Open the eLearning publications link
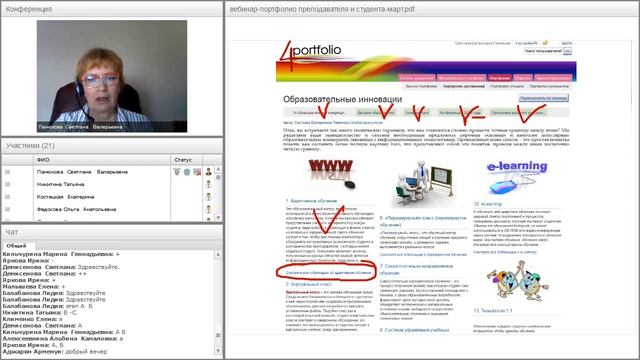Image resolution: width=640 pixels, height=360 pixels. (x=505, y=252)
